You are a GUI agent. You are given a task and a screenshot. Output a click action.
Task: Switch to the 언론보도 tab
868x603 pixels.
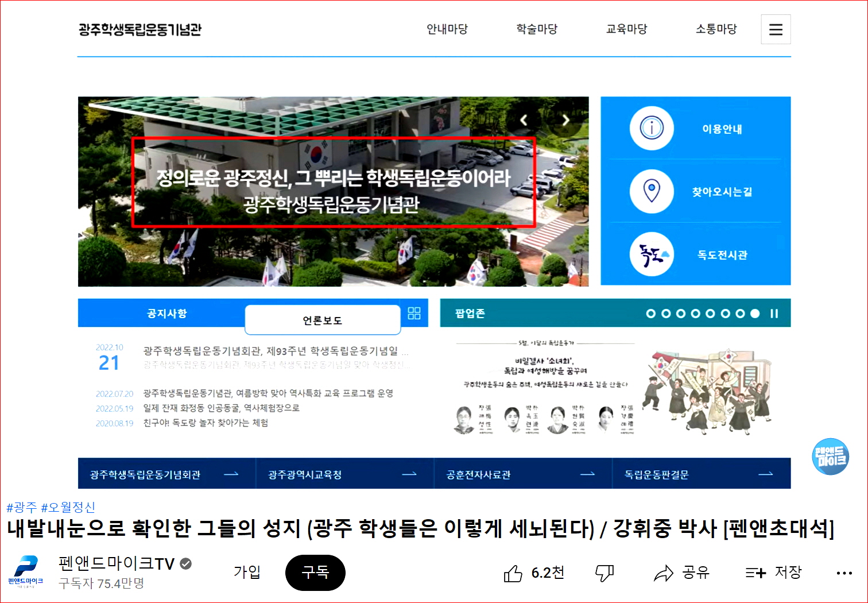pyautogui.click(x=323, y=320)
